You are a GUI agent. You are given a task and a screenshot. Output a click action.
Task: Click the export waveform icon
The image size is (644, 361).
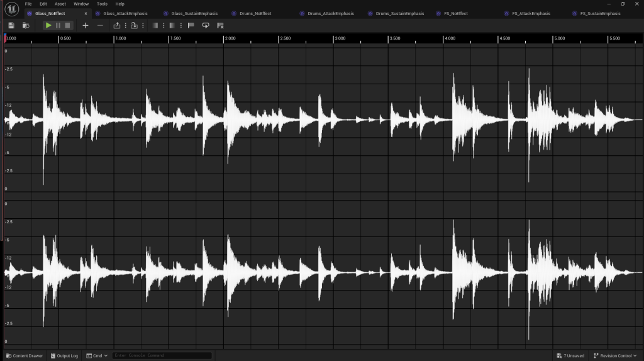click(116, 25)
